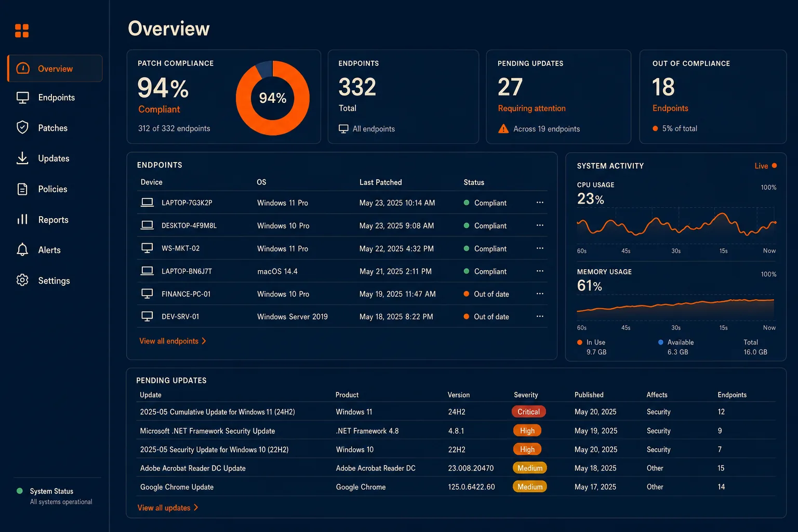Click 'Microsoft .NET Framework Security Update' row
798x532 pixels.
(456, 431)
